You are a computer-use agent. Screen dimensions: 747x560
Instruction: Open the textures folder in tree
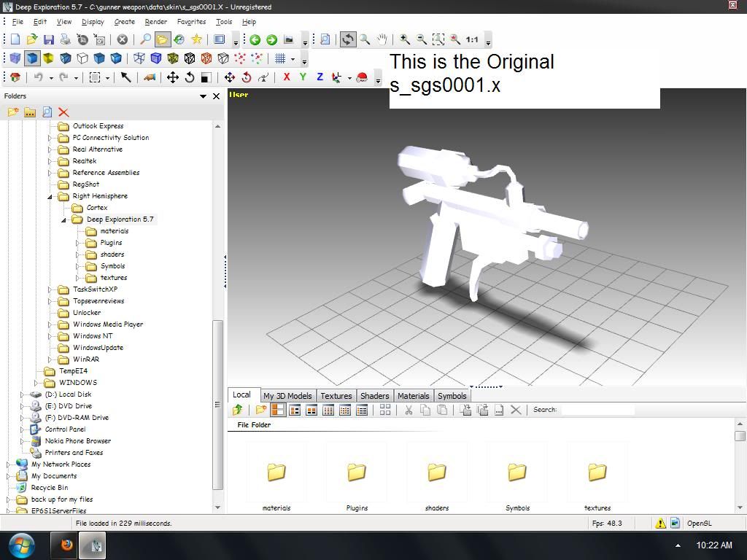point(113,278)
